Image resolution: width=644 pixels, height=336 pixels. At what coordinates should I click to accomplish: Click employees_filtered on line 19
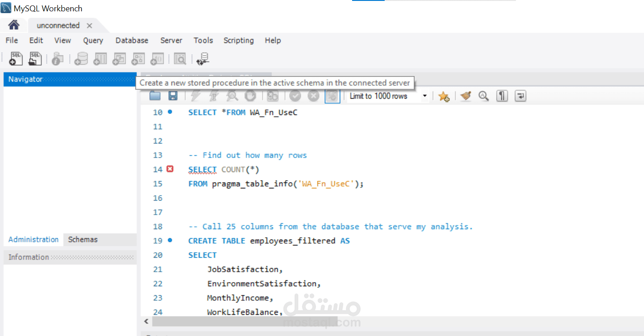[293, 241]
